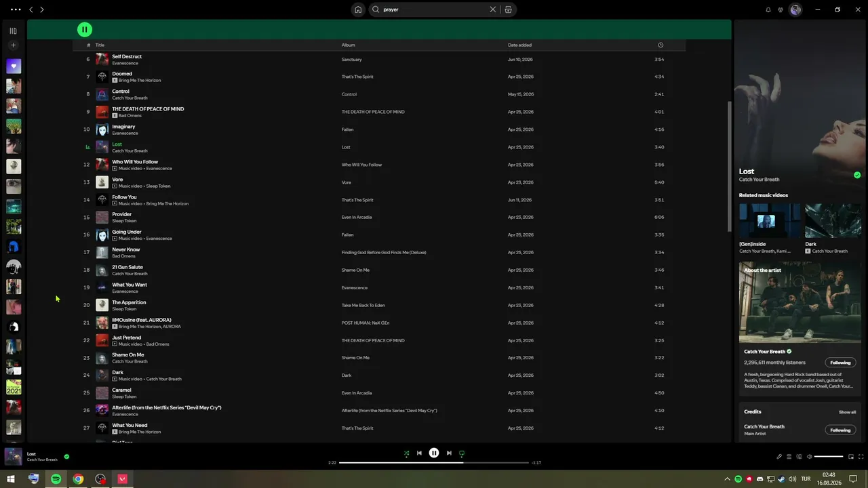Pause the playlist with the green button
The width and height of the screenshot is (868, 488).
pos(85,29)
